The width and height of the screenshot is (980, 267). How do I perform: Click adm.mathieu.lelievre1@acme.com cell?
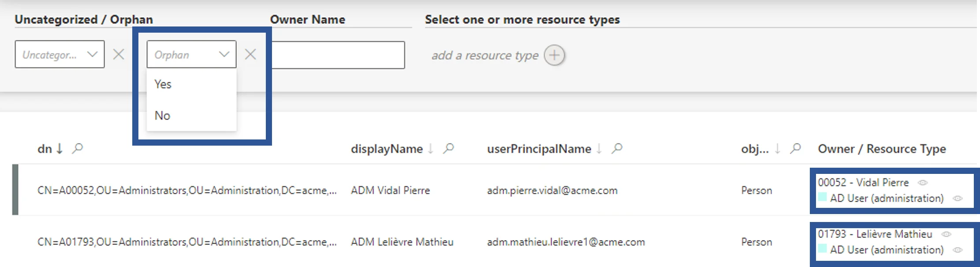coord(566,242)
